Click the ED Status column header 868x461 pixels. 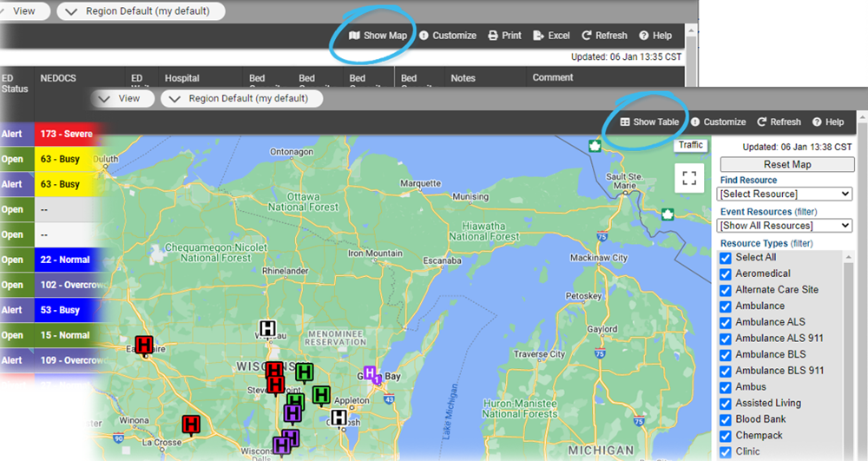click(x=15, y=83)
